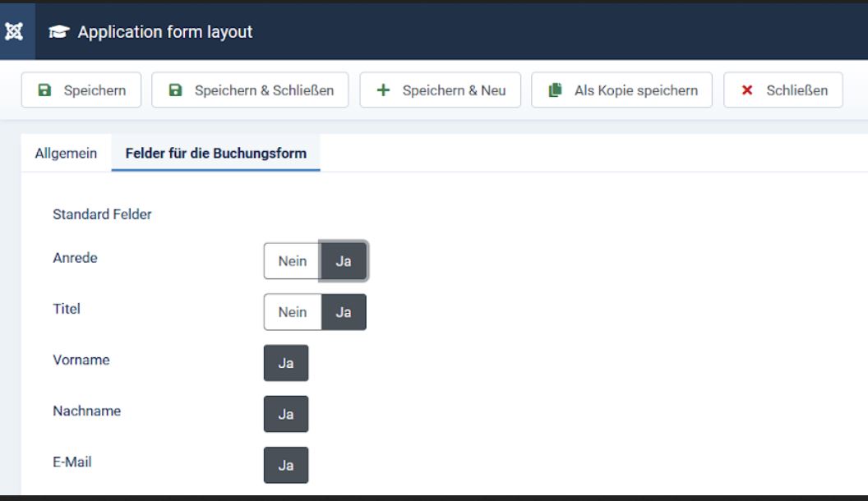
Task: Click the Standard Felder heading
Action: pos(102,214)
